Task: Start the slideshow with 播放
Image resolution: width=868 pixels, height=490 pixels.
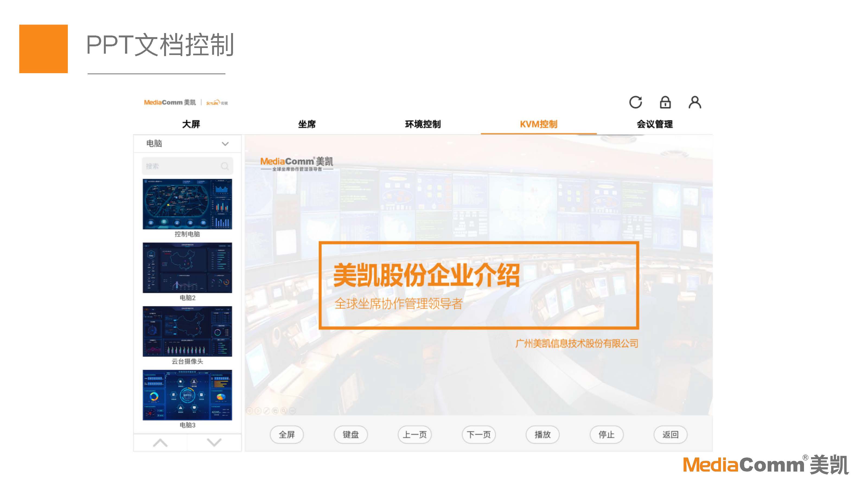Action: click(x=542, y=434)
